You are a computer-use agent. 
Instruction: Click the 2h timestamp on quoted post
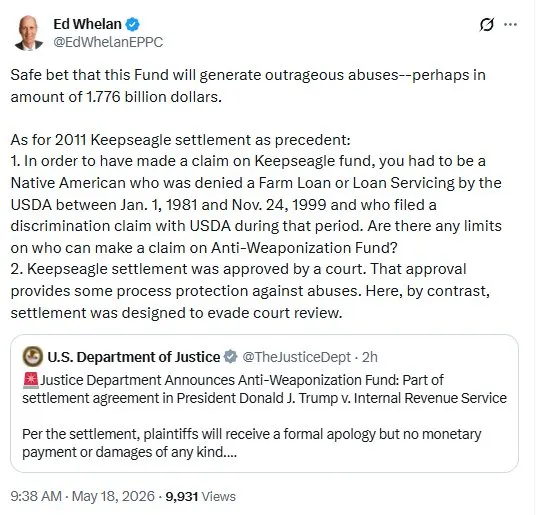[x=370, y=357]
